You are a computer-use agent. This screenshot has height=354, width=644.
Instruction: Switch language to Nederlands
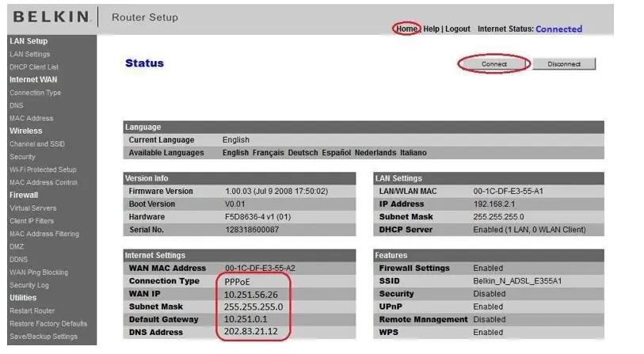pyautogui.click(x=375, y=153)
